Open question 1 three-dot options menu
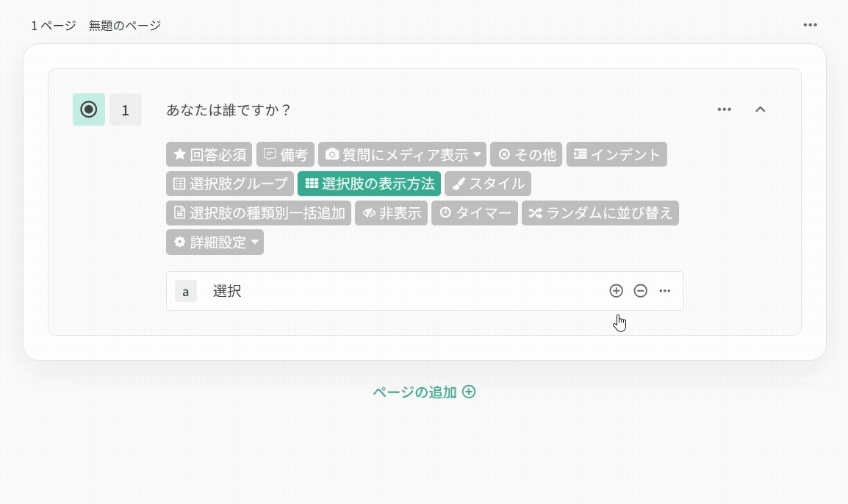 click(x=724, y=109)
